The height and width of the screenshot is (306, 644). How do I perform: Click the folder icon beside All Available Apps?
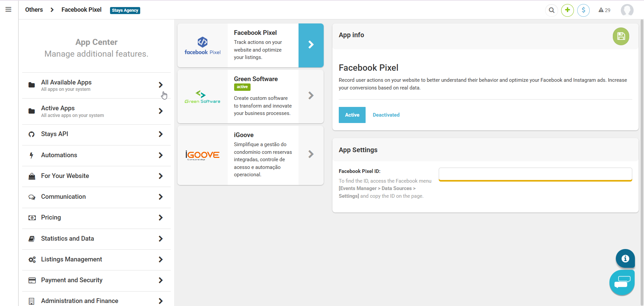click(x=32, y=85)
